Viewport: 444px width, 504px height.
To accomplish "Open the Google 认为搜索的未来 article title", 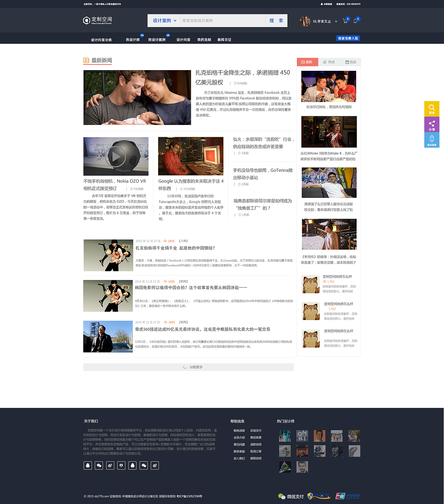I will (191, 185).
